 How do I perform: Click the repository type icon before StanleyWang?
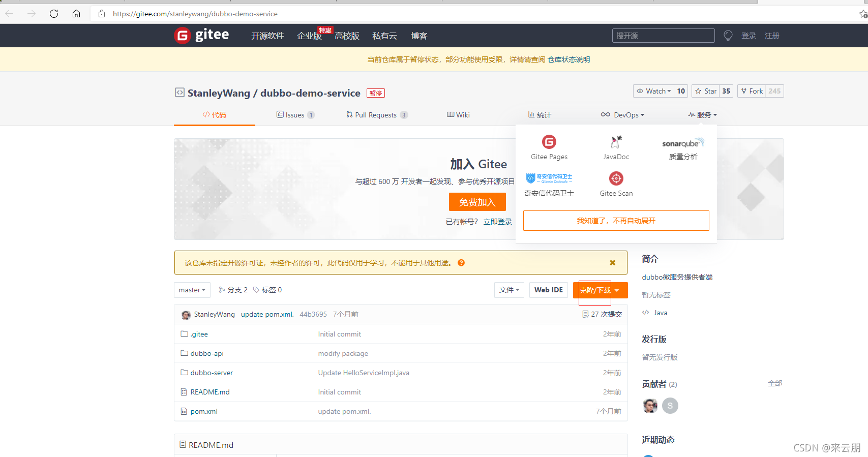[179, 93]
